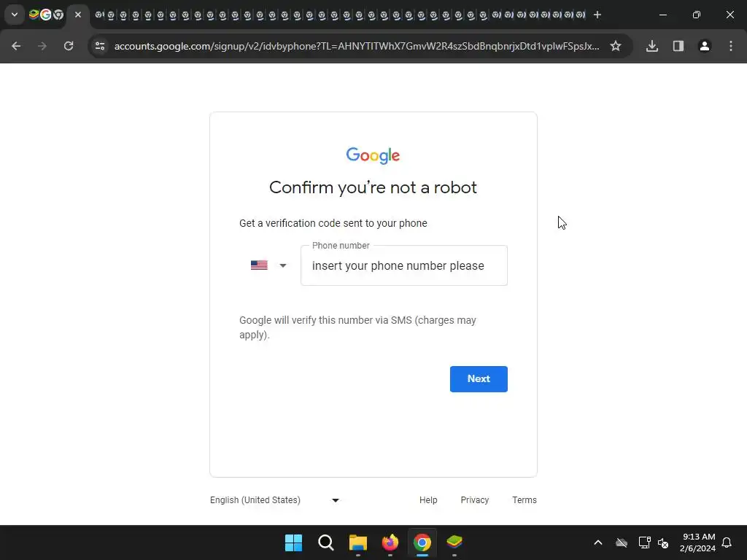Reload the current page
747x560 pixels.
[x=69, y=46]
